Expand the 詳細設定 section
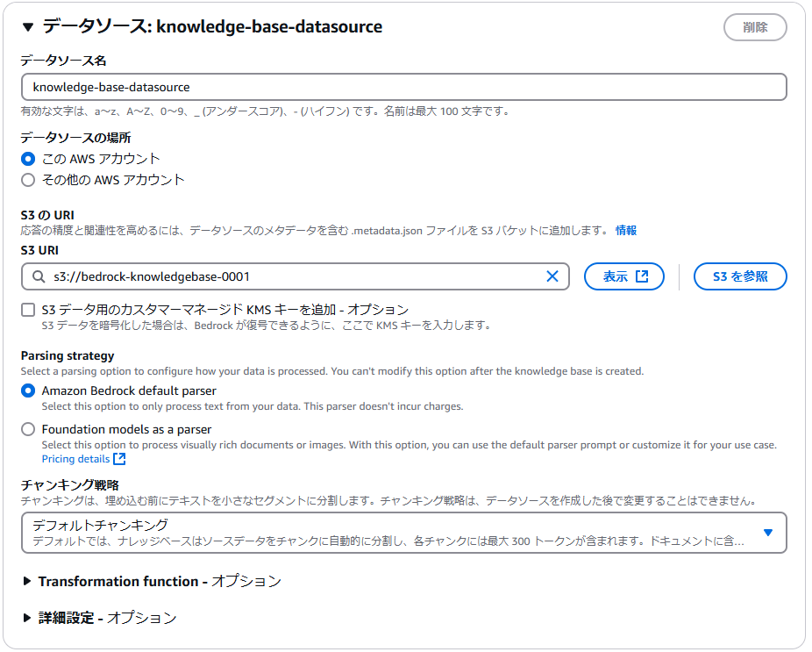 pyautogui.click(x=27, y=618)
